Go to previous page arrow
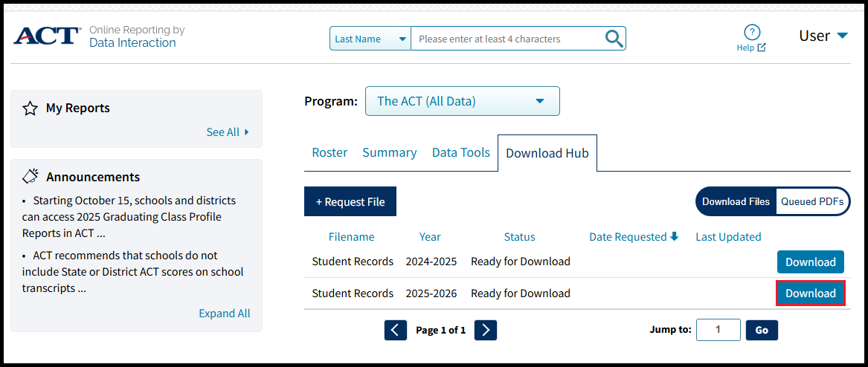868x367 pixels. pyautogui.click(x=396, y=330)
